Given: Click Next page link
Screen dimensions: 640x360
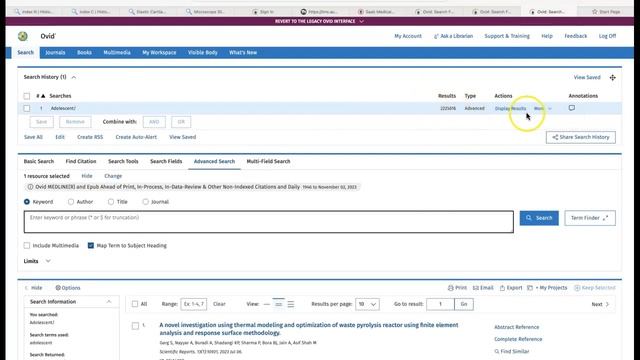Looking at the screenshot, I should click(x=600, y=304).
